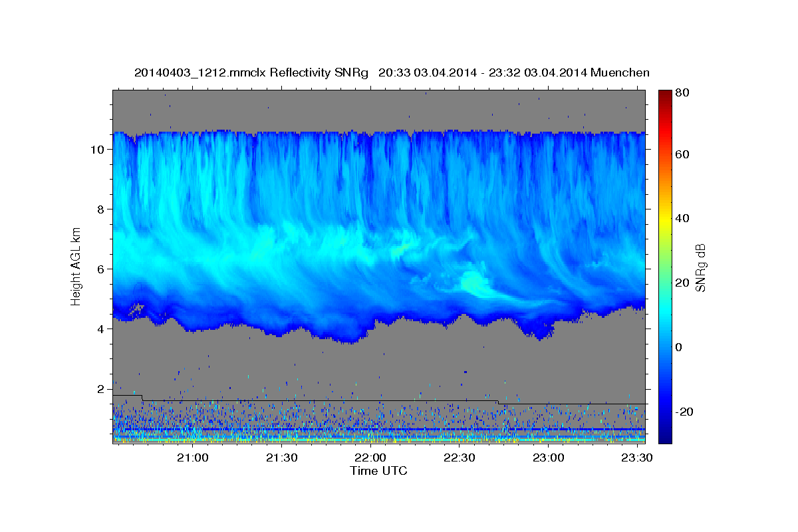Click the colorbar value 0

click(680, 348)
